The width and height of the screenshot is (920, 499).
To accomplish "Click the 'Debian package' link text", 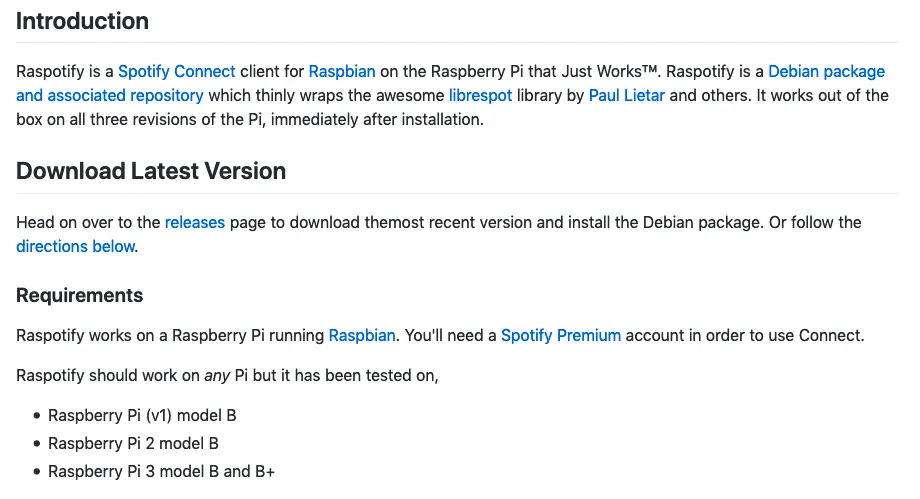I will [x=826, y=72].
